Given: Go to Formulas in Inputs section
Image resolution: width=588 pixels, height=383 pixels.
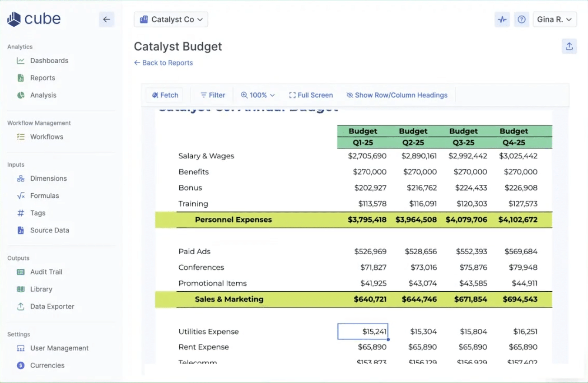Looking at the screenshot, I should pos(44,196).
